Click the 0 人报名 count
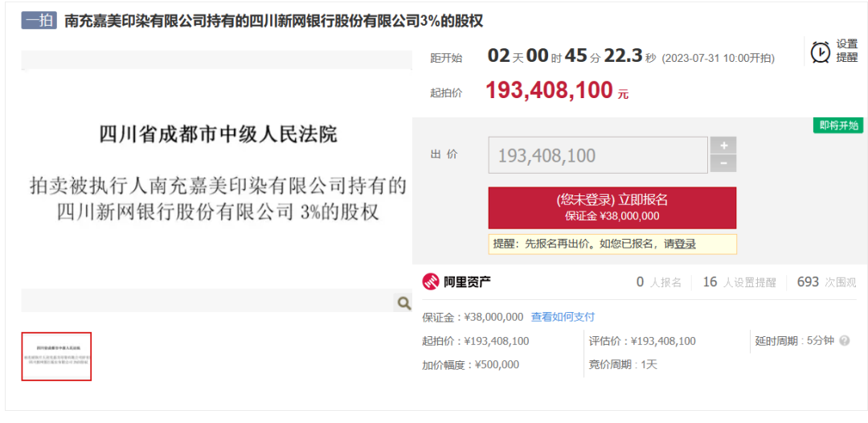 click(659, 282)
